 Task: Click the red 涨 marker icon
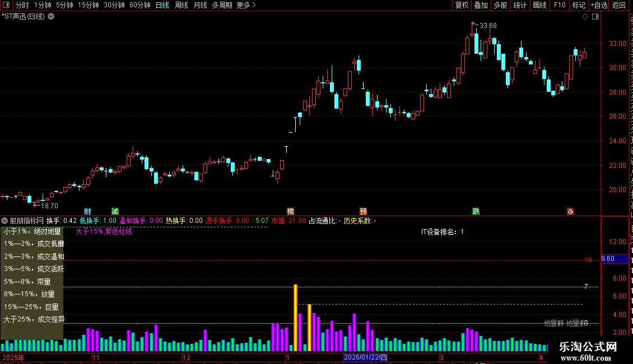click(570, 212)
